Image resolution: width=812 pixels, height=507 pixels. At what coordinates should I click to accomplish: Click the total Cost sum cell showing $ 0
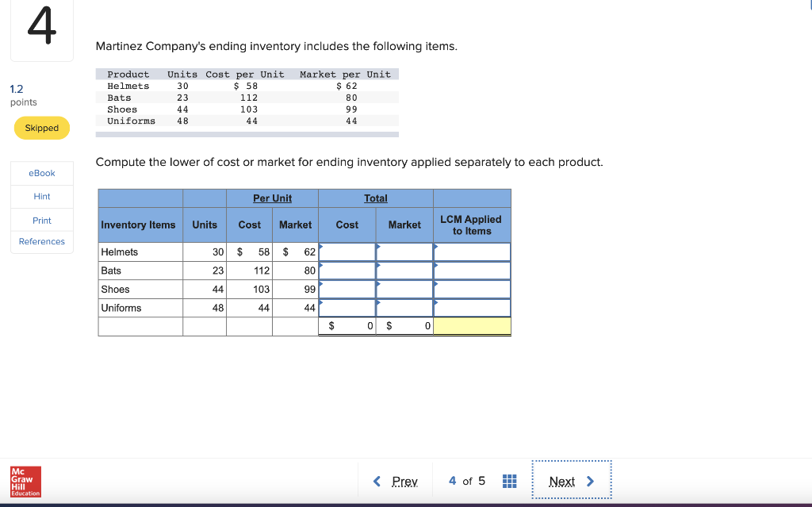pos(347,326)
